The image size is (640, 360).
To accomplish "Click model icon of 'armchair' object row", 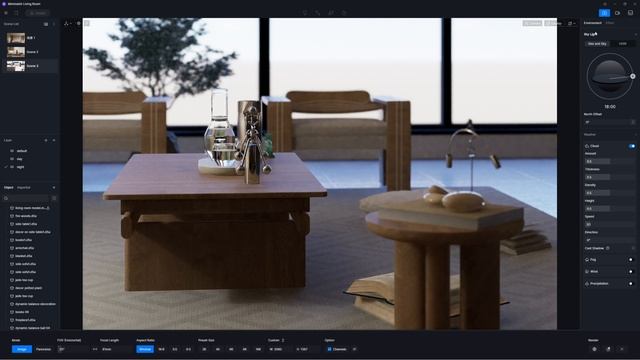I will coord(12,248).
